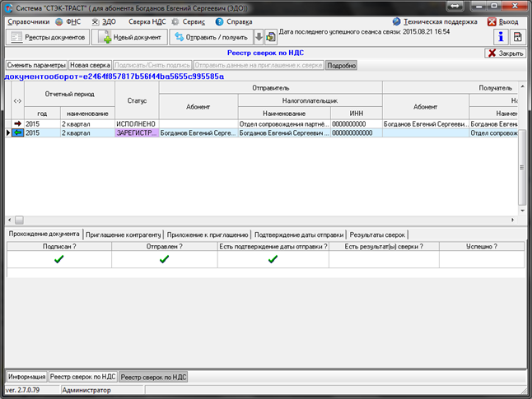Select the ЗАРЕГИСТР... status cell
Image resolution: width=532 pixels, height=399 pixels.
coord(137,133)
